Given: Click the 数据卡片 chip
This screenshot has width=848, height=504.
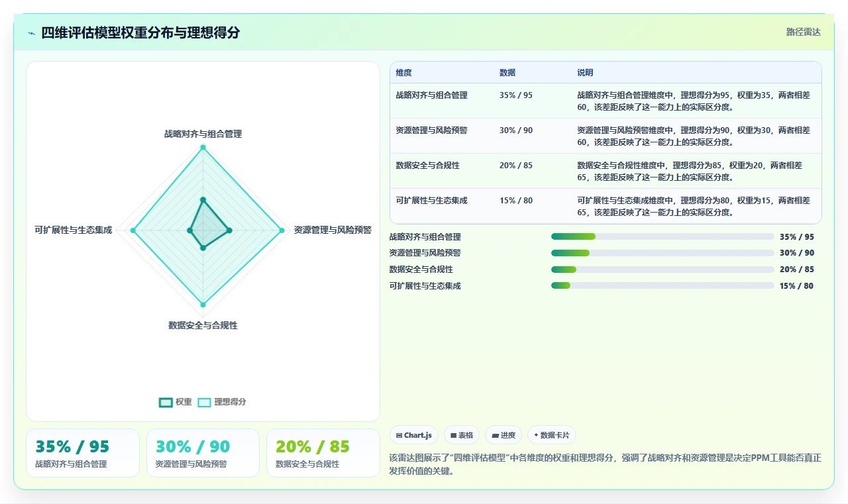Looking at the screenshot, I should (x=552, y=435).
